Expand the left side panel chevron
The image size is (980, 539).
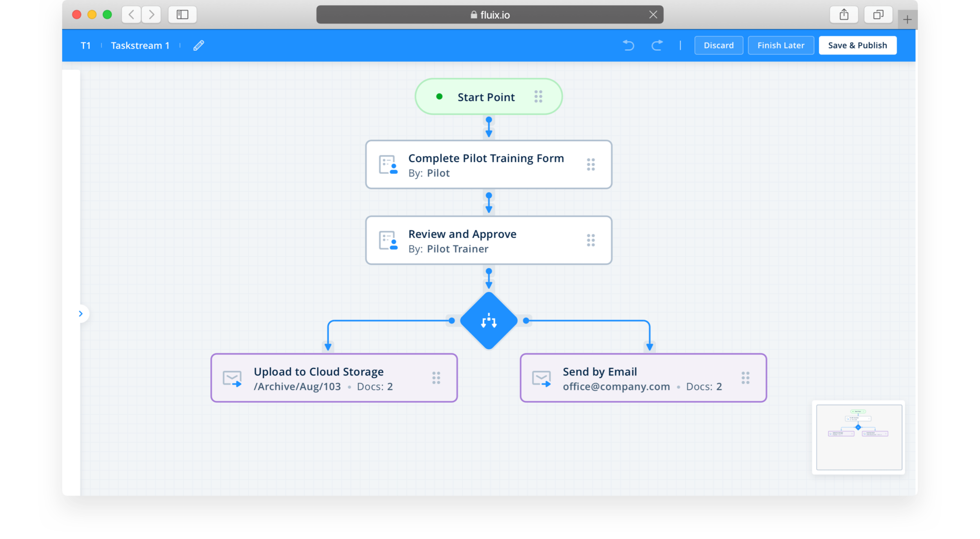(81, 314)
